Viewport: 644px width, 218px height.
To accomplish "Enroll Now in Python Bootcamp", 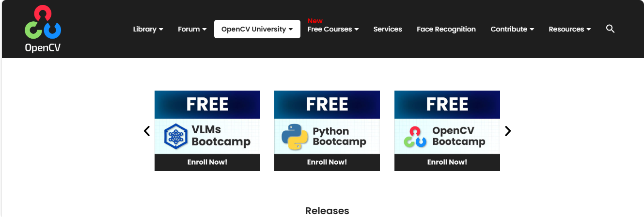I will [327, 162].
